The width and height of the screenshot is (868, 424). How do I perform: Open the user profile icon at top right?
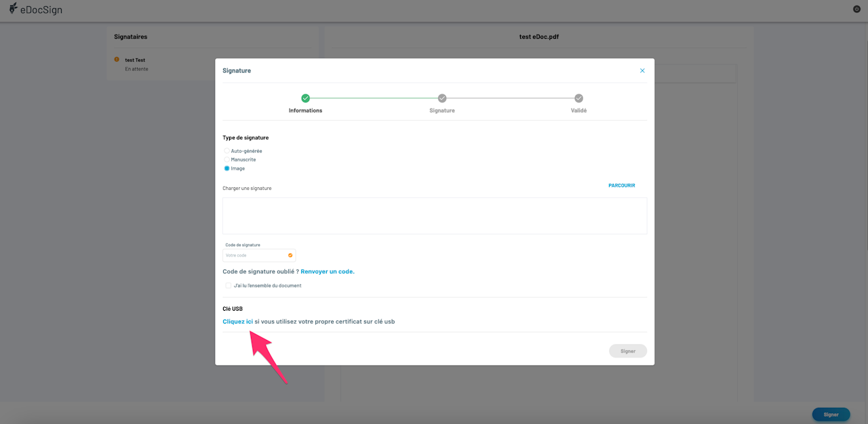pyautogui.click(x=856, y=9)
